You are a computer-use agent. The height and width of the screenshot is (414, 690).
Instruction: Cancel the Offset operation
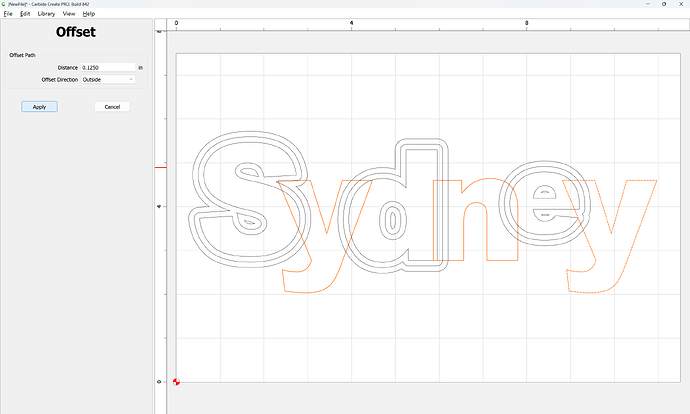[x=112, y=106]
